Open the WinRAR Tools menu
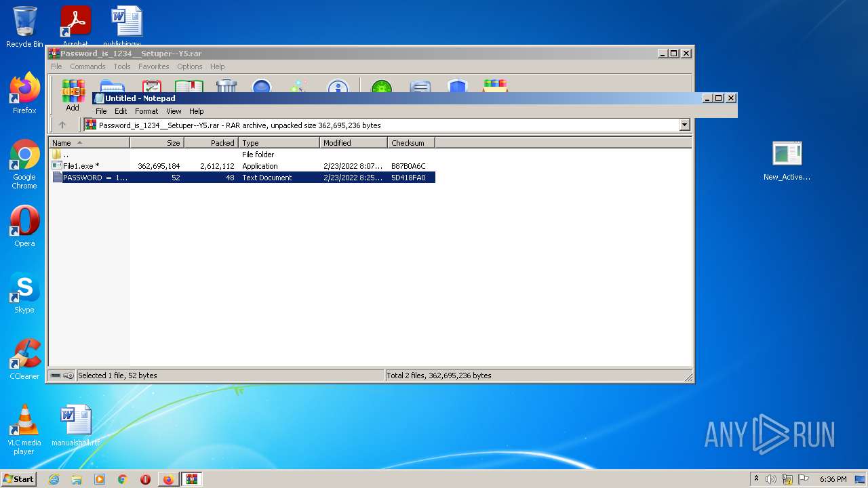The image size is (868, 488). click(122, 66)
